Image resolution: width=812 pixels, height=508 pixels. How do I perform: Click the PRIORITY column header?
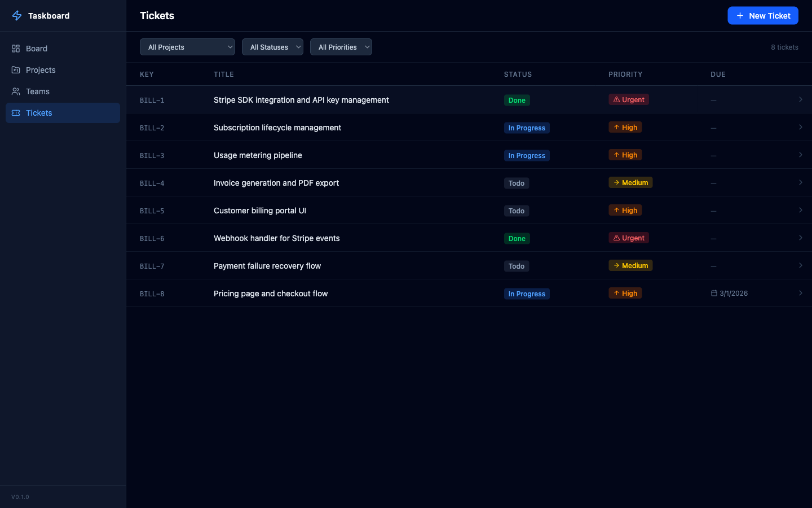pyautogui.click(x=625, y=75)
